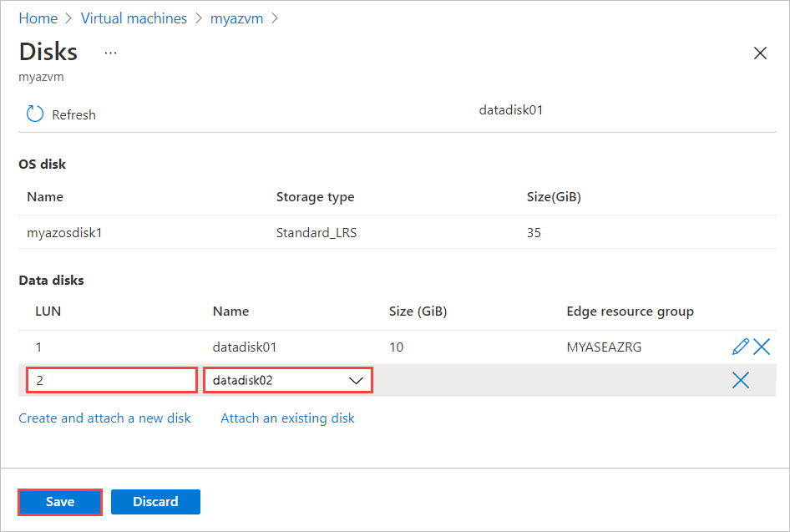Select the myazosdisk1 name cell
This screenshot has width=790, height=532.
click(x=64, y=232)
